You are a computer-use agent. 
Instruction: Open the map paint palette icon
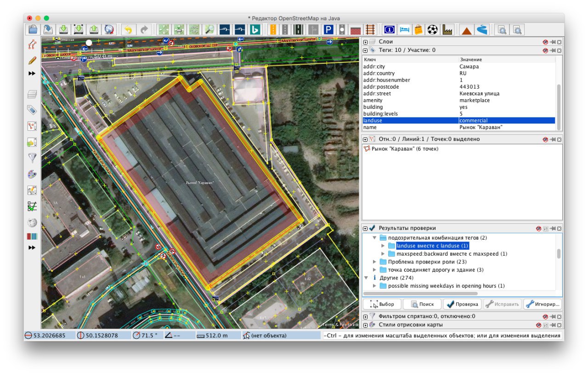click(32, 174)
